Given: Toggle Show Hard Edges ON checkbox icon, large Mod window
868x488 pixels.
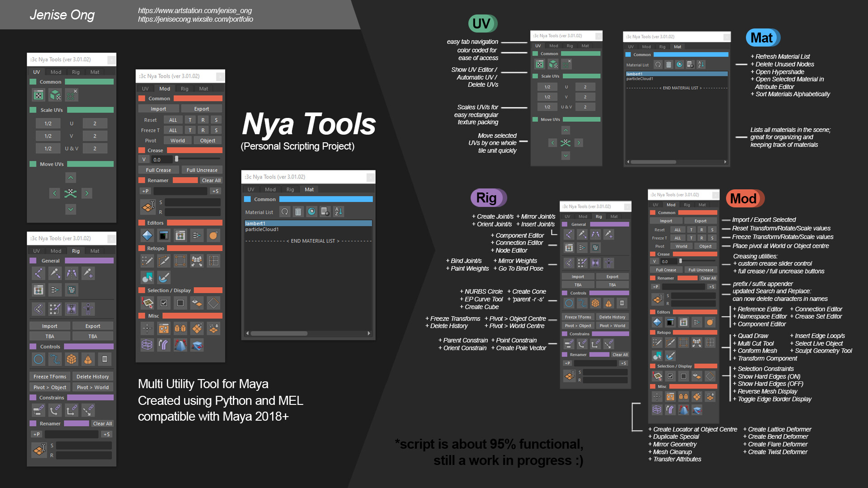Looking at the screenshot, I should [164, 303].
